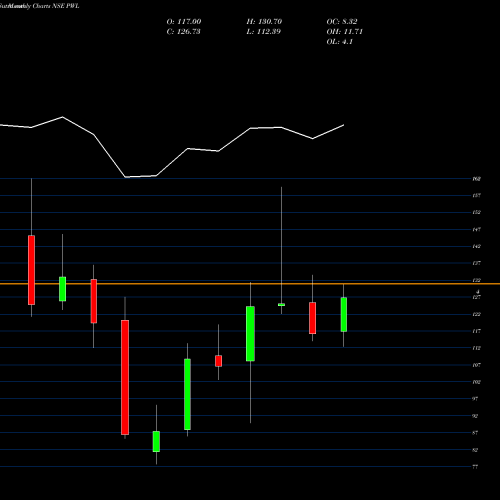Select the tiny green doji candle with long upper wick
500x500 pixels.
281,305
